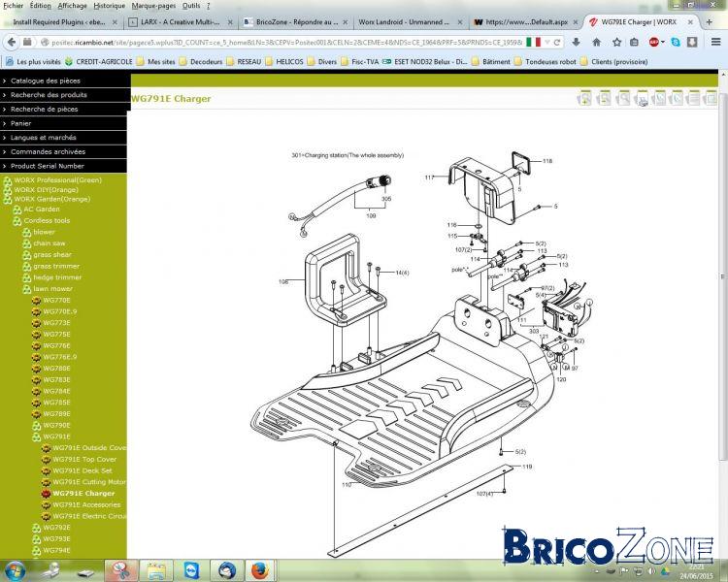Open the Skype extension icon

pos(676,43)
